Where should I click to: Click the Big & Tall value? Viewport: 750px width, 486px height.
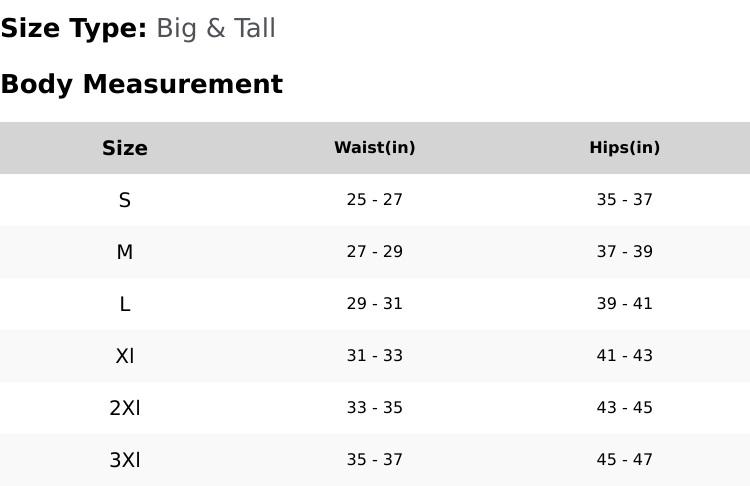click(216, 29)
